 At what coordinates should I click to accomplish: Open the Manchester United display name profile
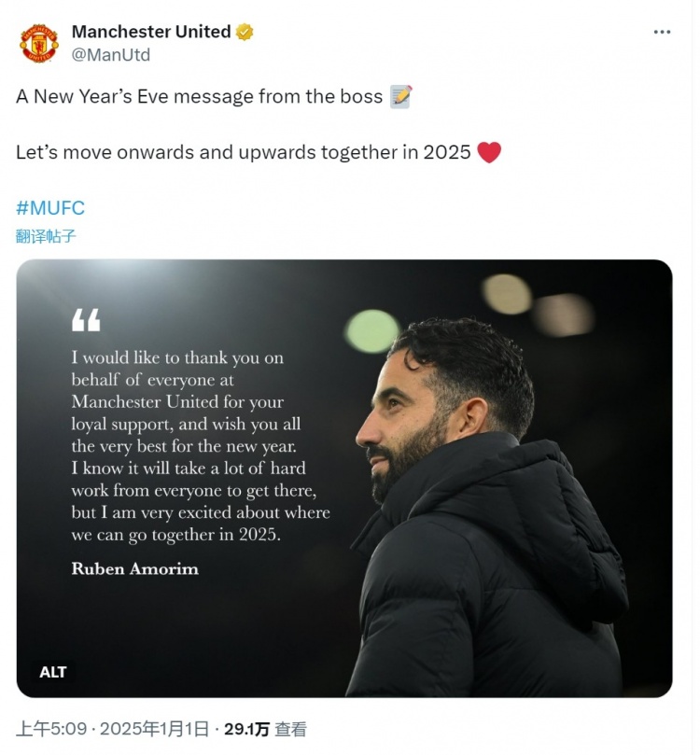(x=151, y=32)
